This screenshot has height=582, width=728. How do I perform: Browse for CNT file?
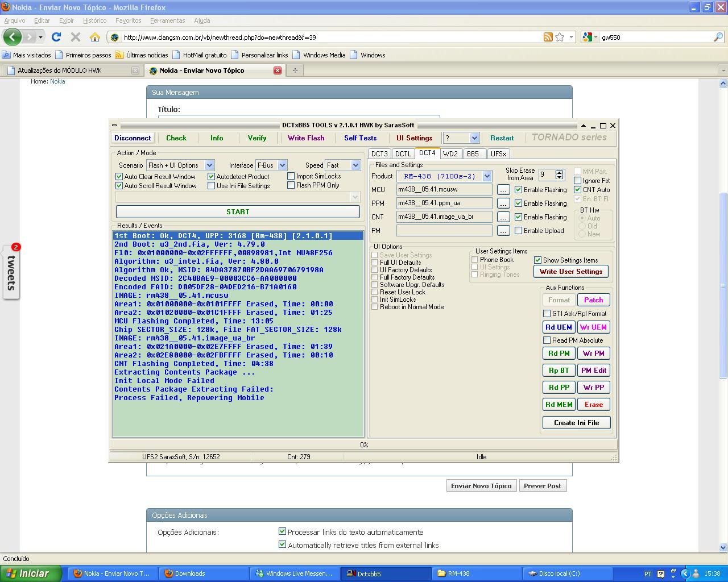tap(503, 217)
